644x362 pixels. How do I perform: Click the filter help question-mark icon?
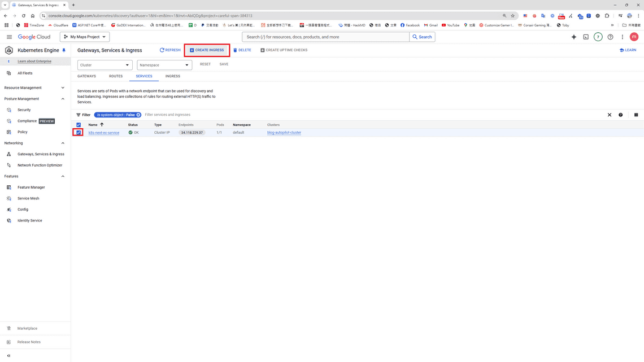(x=620, y=115)
